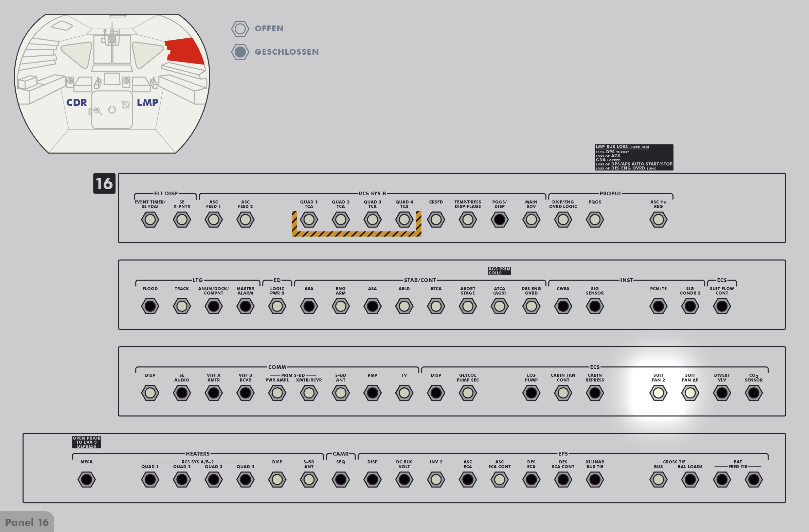
Task: Click the OPEN PRIOR TO EVA 3 DEPRESS placard
Action: (86, 442)
